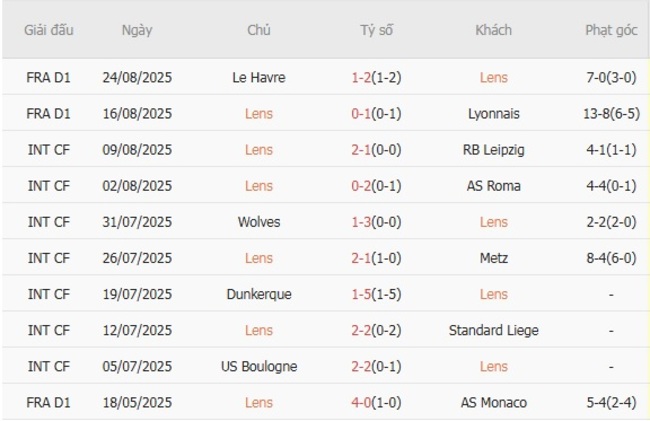Select the Dunkerque home team link
Viewport: 650px width, 421px height.
259,294
